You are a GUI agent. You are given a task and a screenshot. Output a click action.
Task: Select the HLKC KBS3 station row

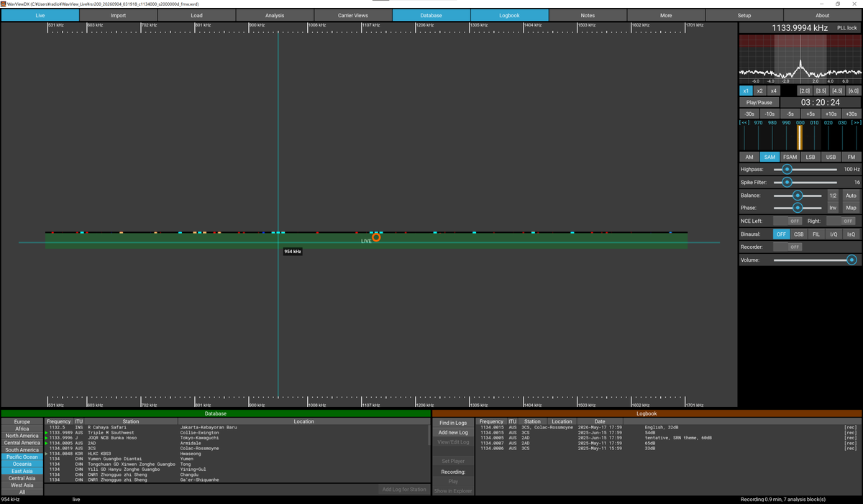(x=237, y=454)
